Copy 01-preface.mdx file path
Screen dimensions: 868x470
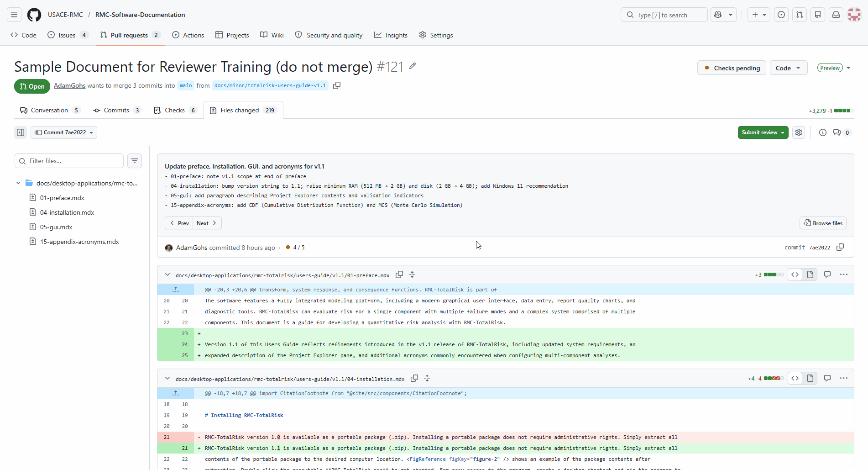pyautogui.click(x=399, y=275)
